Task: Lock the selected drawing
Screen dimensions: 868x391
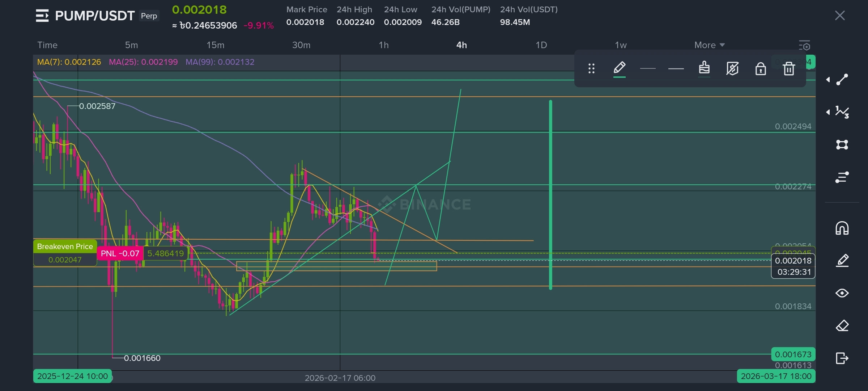Action: pyautogui.click(x=760, y=68)
